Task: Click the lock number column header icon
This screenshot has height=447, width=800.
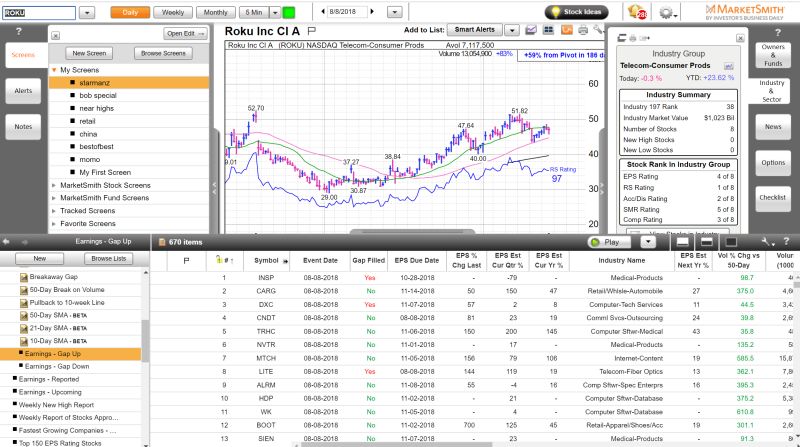Action: 218,260
